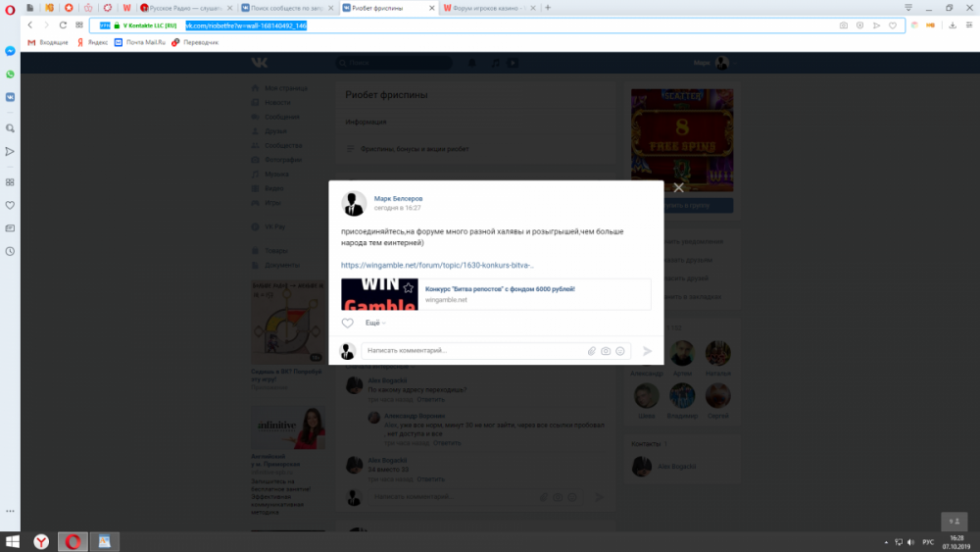This screenshot has height=552, width=980.
Task: Like the post with the heart icon
Action: click(347, 323)
